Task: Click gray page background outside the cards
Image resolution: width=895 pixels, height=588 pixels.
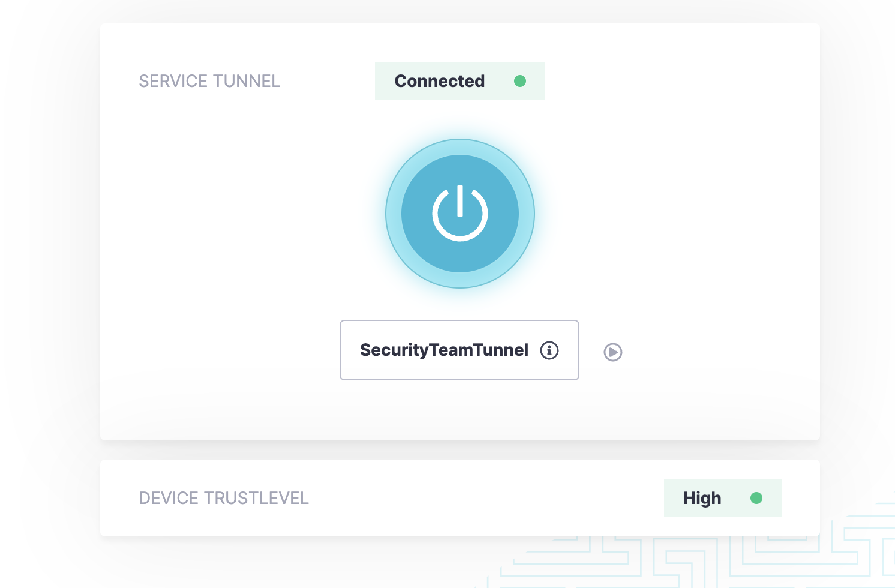Action: pyautogui.click(x=48, y=300)
